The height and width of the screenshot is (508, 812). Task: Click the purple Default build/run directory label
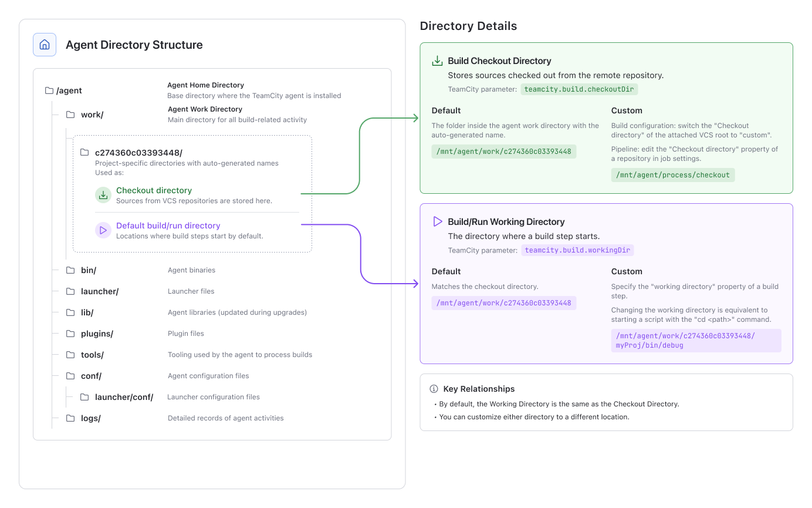[x=168, y=226]
